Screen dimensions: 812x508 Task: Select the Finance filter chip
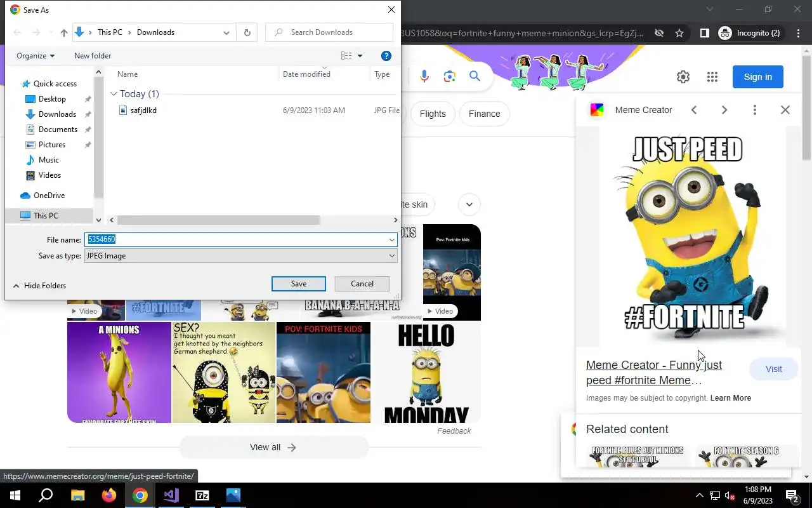point(485,114)
